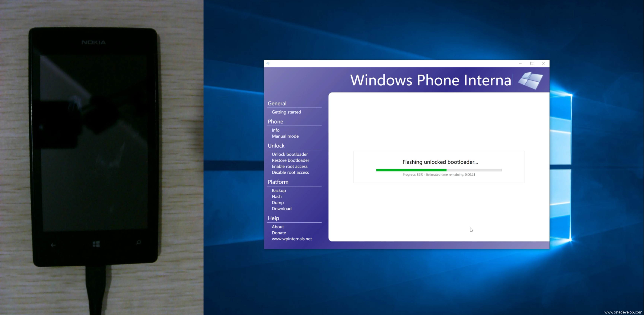Screen dimensions: 644x315
Task: Open the Backup platform page
Action: click(x=279, y=190)
